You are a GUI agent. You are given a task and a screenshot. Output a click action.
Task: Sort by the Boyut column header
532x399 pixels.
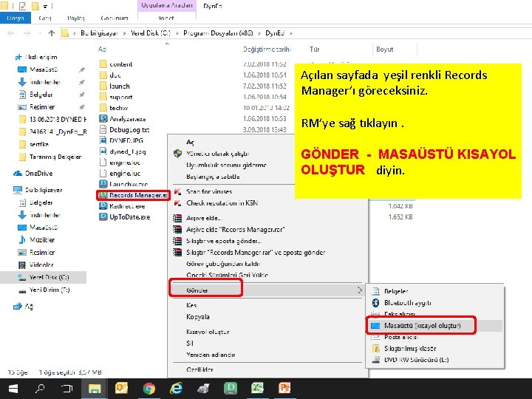click(384, 50)
